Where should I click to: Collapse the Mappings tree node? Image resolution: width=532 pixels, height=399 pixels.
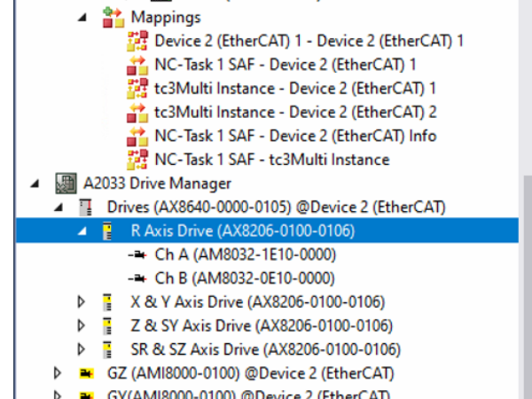click(x=82, y=17)
